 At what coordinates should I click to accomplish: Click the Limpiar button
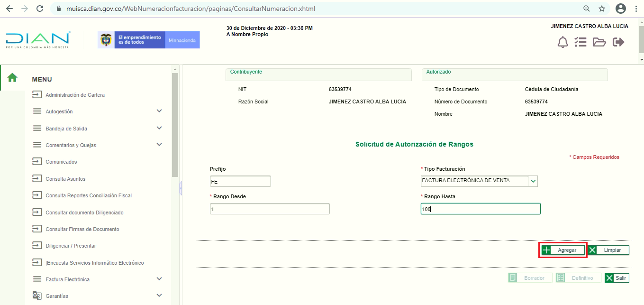(x=608, y=250)
